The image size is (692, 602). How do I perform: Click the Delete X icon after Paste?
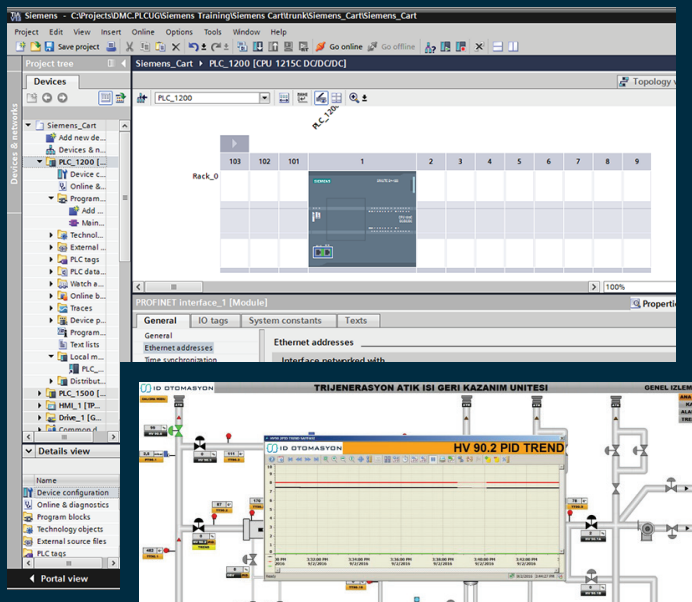(x=176, y=46)
